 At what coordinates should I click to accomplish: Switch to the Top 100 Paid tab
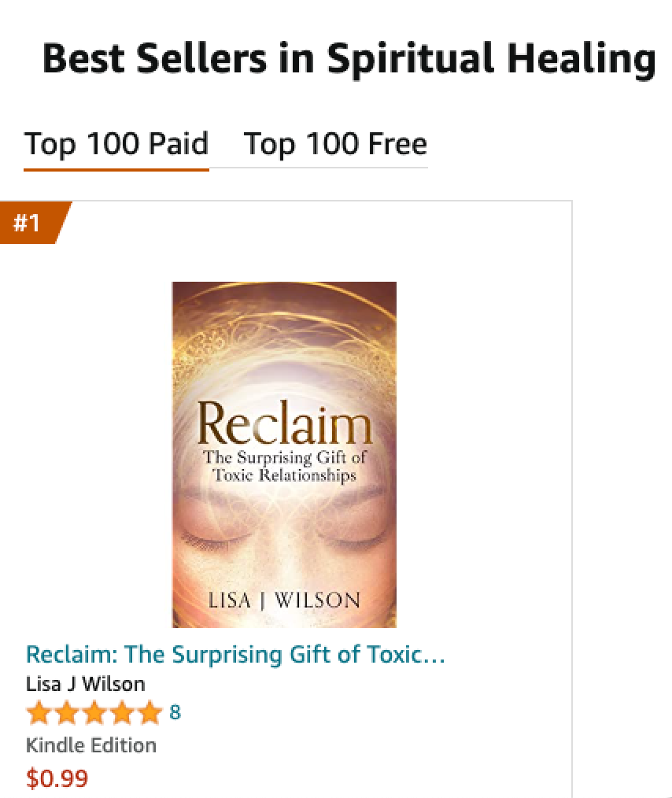pyautogui.click(x=116, y=144)
